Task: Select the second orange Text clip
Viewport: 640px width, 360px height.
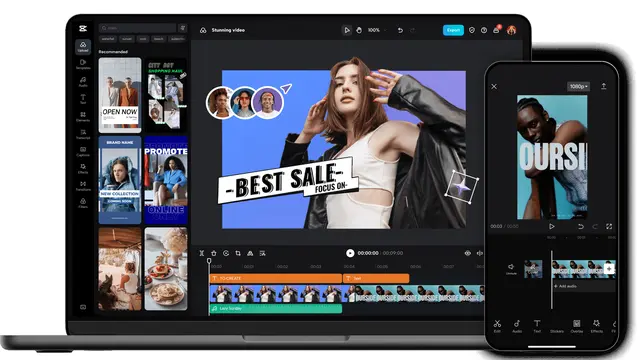Action: point(376,278)
